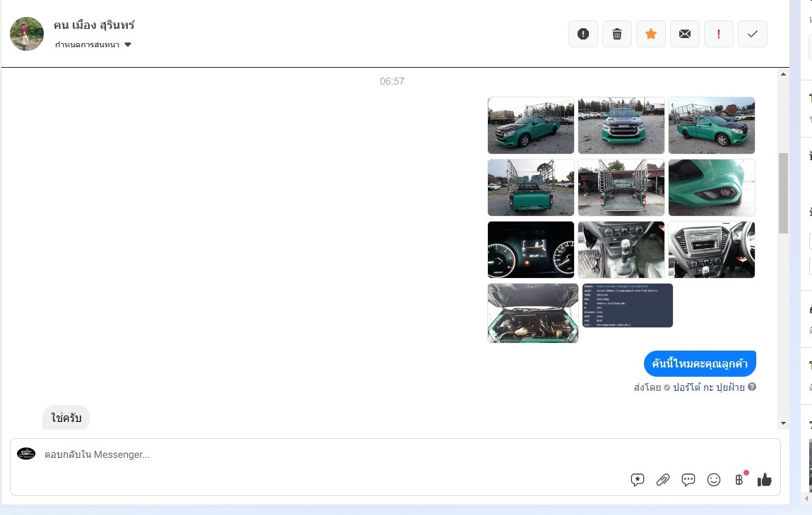Mark conversation done with checkmark icon
The image size is (812, 515).
pos(753,34)
